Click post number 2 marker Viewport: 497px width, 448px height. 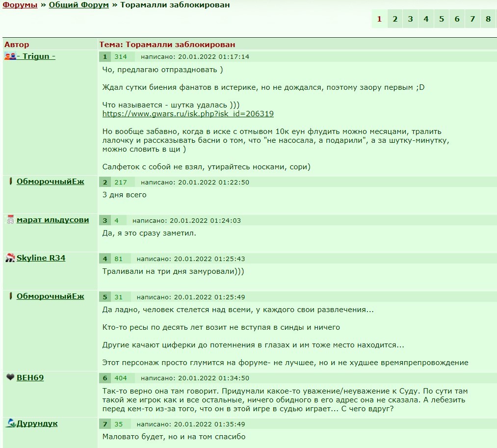(x=105, y=183)
